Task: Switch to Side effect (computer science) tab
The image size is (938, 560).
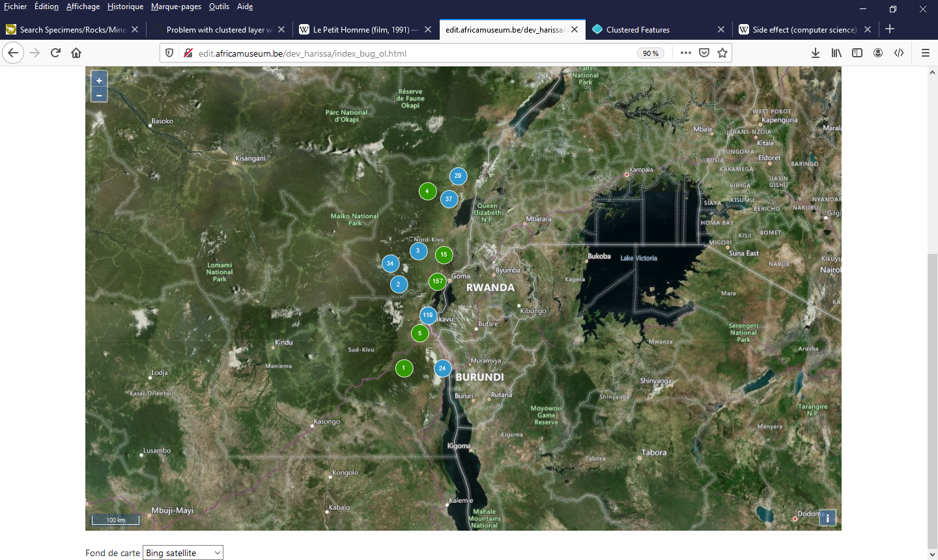Action: coord(804,29)
